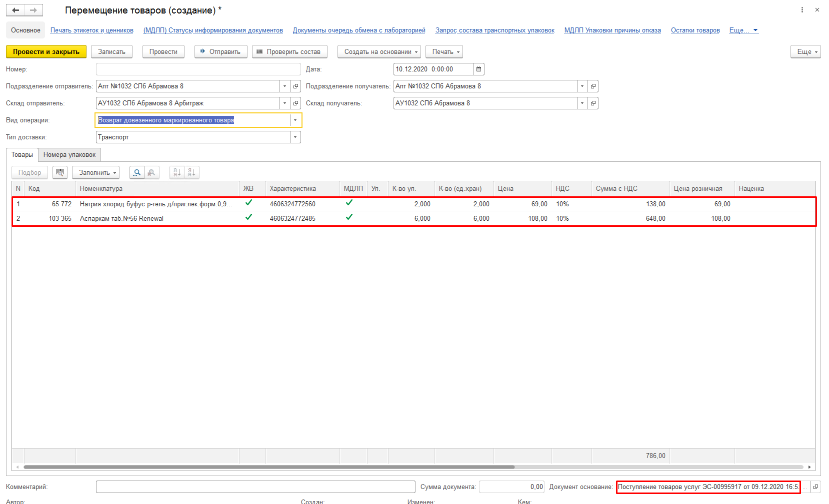The height and width of the screenshot is (504, 829).
Task: Click the find (magnifier) icon in the goods toolbar
Action: point(137,172)
